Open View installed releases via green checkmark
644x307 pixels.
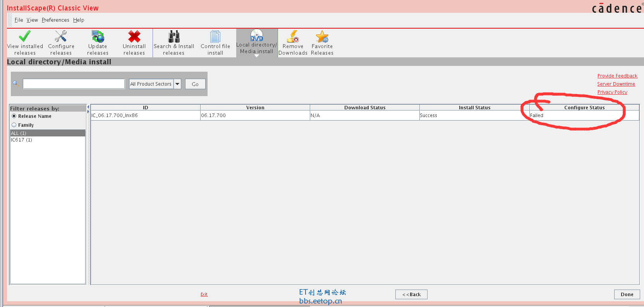point(25,36)
